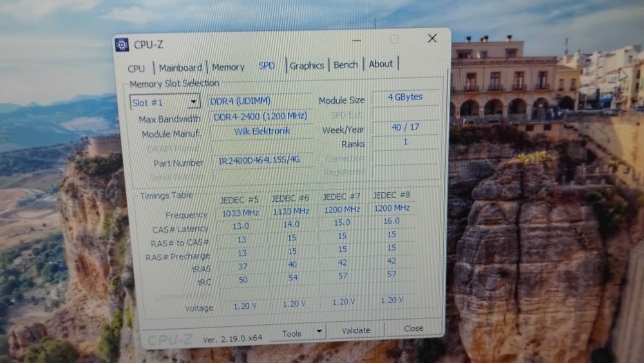Click the JEDEC #7 column header
Image resolution: width=644 pixels, height=363 pixels.
[x=341, y=197]
